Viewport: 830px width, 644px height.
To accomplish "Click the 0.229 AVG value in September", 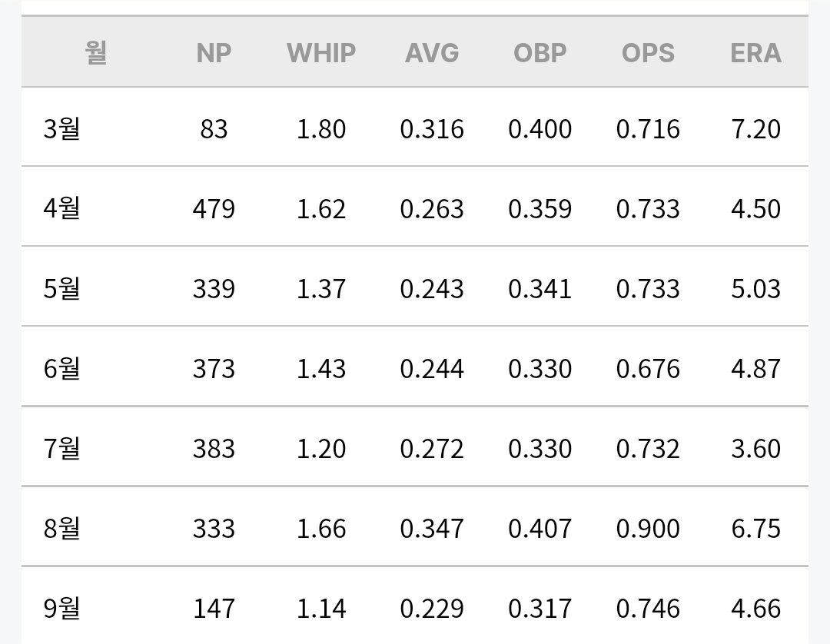I will (x=432, y=609).
